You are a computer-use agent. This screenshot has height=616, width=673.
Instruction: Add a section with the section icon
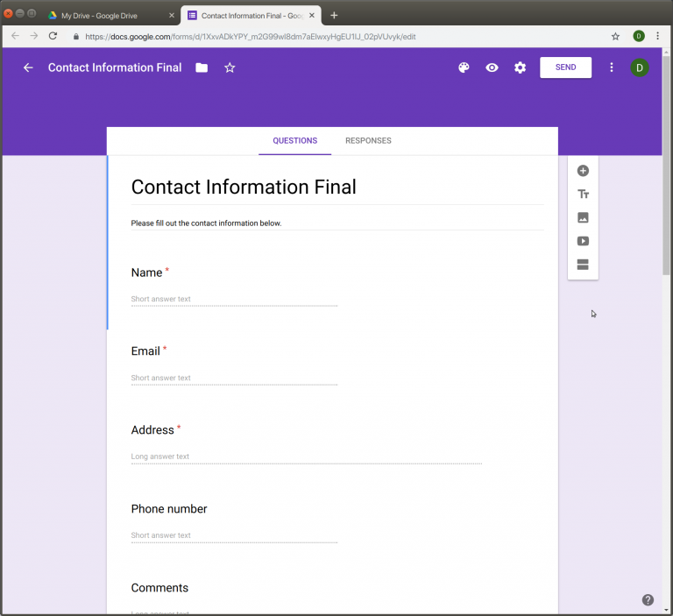point(583,265)
